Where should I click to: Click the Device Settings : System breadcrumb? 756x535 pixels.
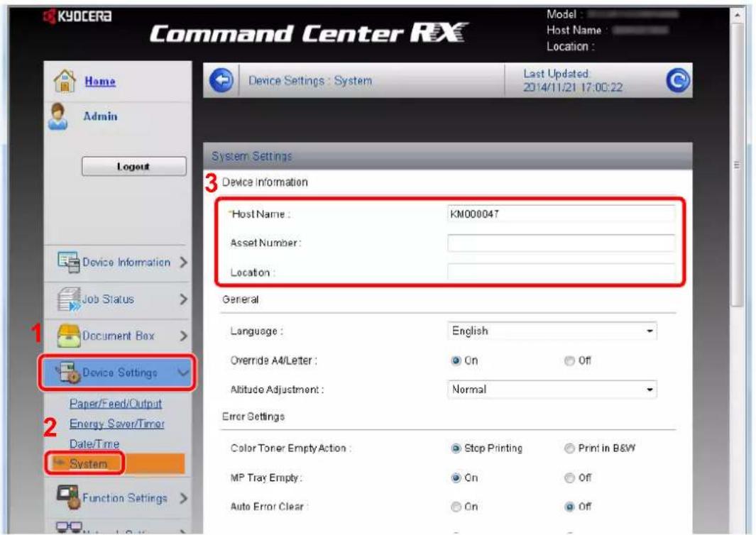click(310, 80)
